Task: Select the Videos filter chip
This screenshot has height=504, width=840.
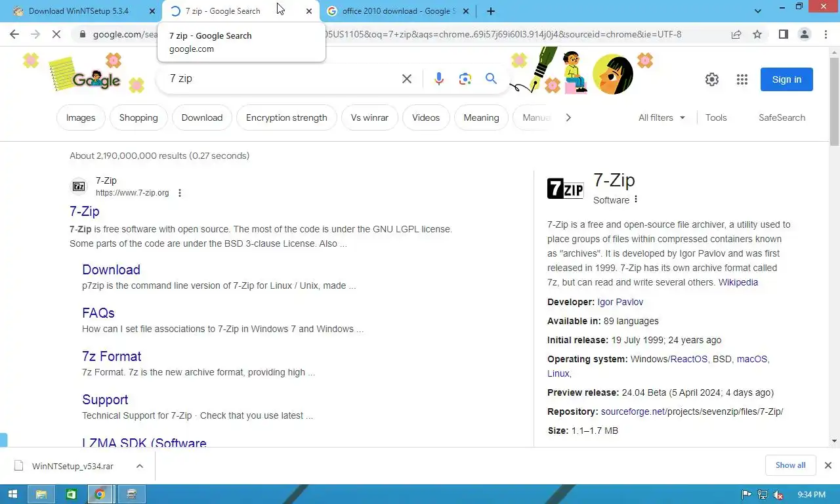Action: click(426, 117)
